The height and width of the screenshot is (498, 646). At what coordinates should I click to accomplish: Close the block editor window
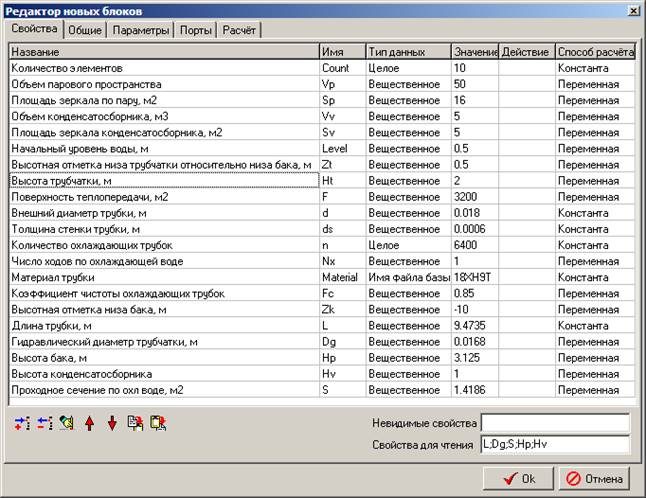point(633,10)
